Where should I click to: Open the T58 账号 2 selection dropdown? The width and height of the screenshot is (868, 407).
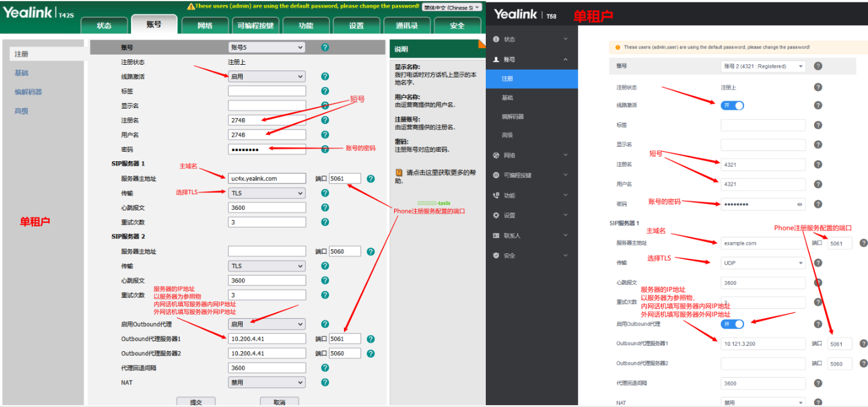pos(763,67)
